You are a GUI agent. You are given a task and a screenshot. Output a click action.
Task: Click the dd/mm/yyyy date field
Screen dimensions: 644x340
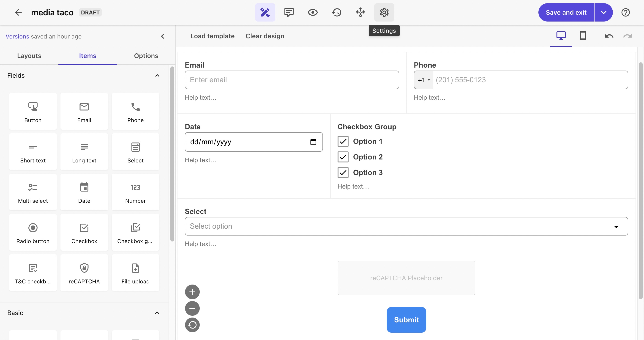[x=254, y=142]
